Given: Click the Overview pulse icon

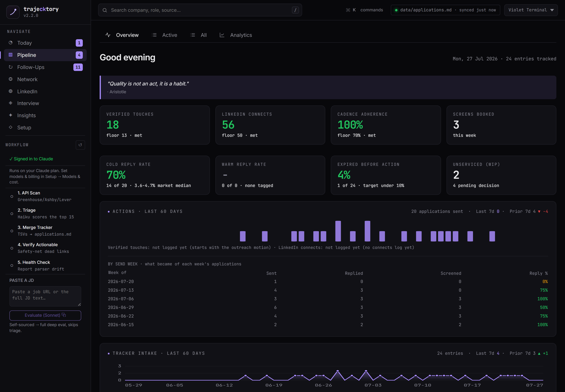Looking at the screenshot, I should click(108, 35).
